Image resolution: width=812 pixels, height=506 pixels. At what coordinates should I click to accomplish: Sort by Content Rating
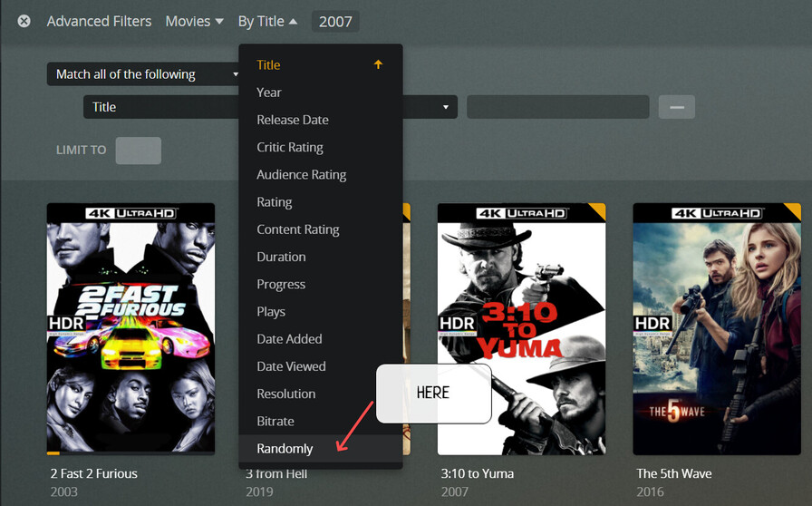(321, 229)
